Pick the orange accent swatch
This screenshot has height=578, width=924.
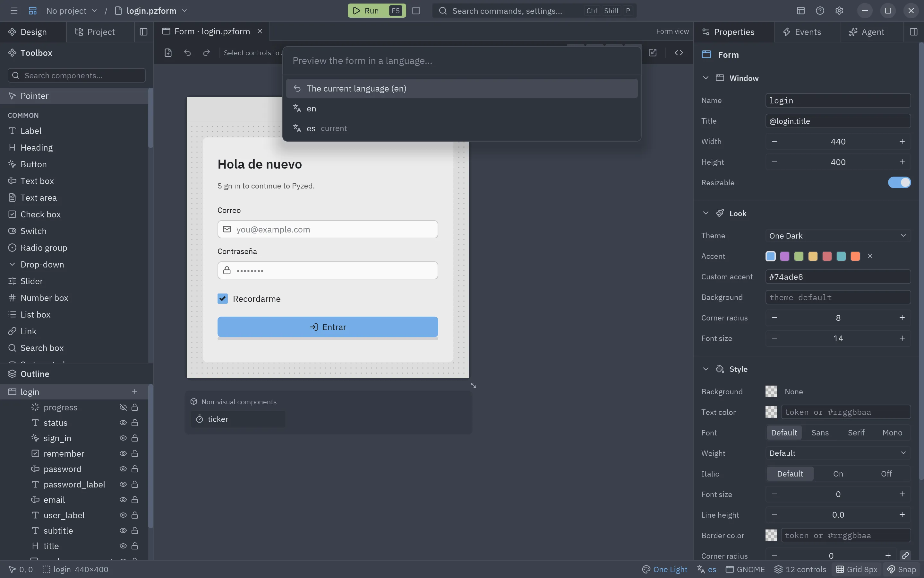[x=855, y=256]
